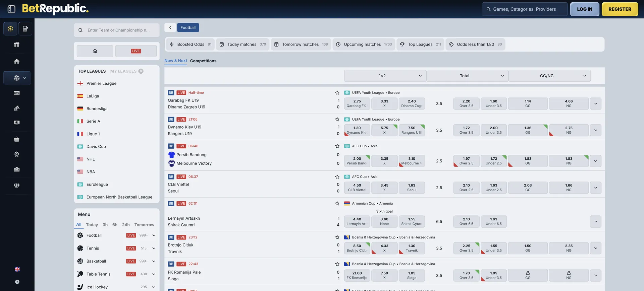Open the shopping bag sidebar icon
Image resolution: width=644 pixels, height=291 pixels.
pos(17,139)
